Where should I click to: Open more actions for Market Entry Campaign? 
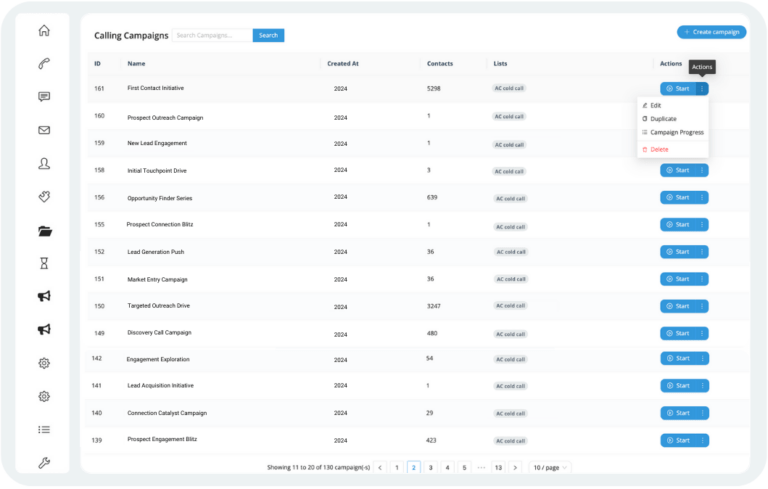702,279
